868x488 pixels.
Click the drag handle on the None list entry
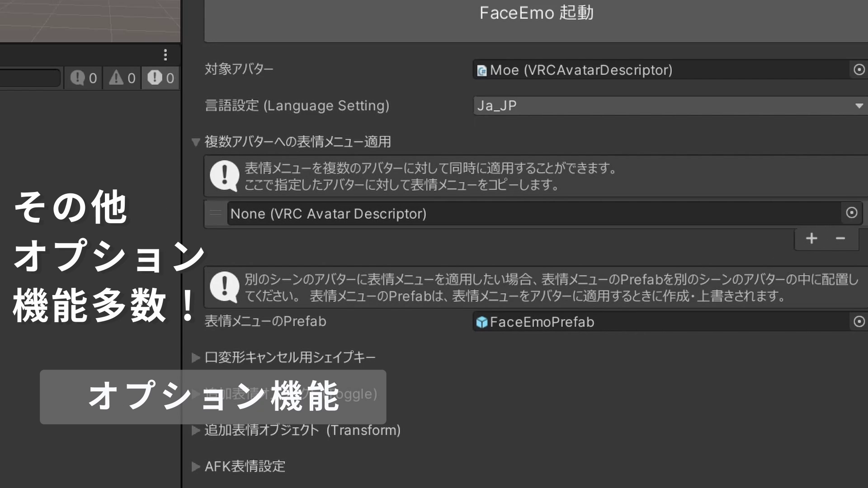[x=216, y=213]
